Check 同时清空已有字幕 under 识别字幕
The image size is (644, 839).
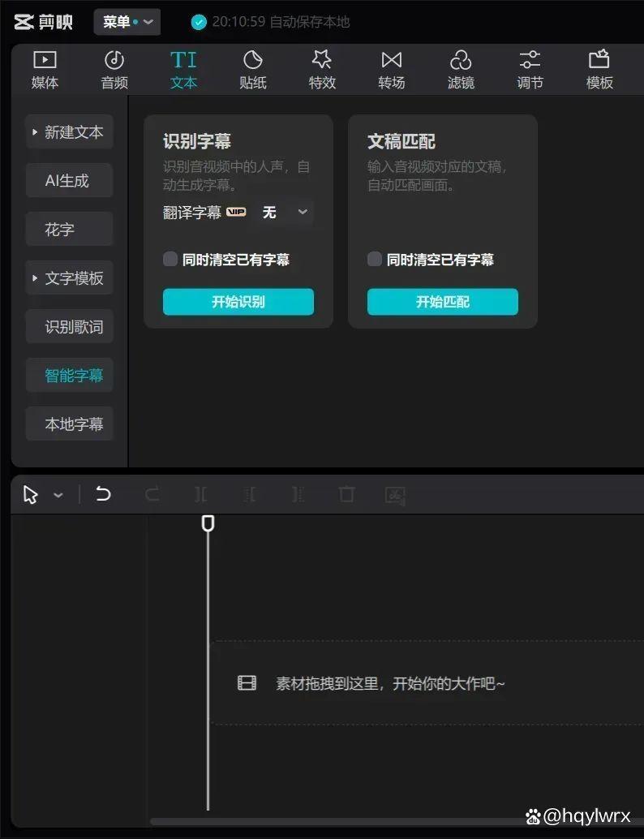(x=170, y=259)
